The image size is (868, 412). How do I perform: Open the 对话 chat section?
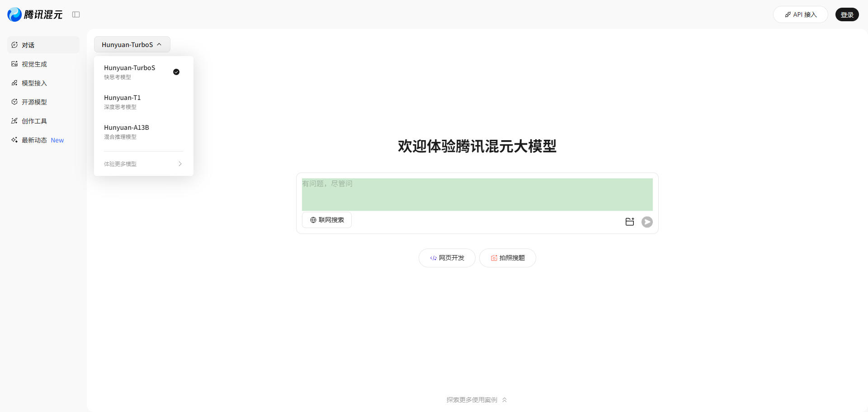click(43, 45)
